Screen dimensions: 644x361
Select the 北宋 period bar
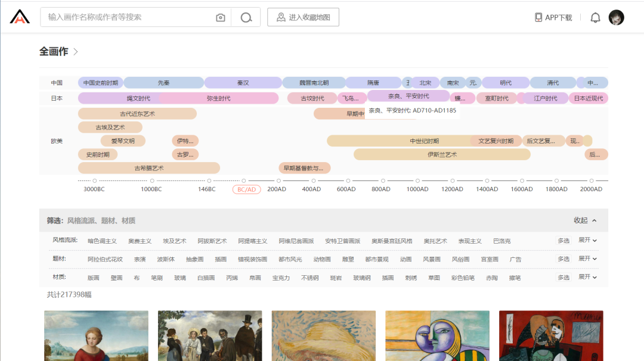[x=425, y=83]
